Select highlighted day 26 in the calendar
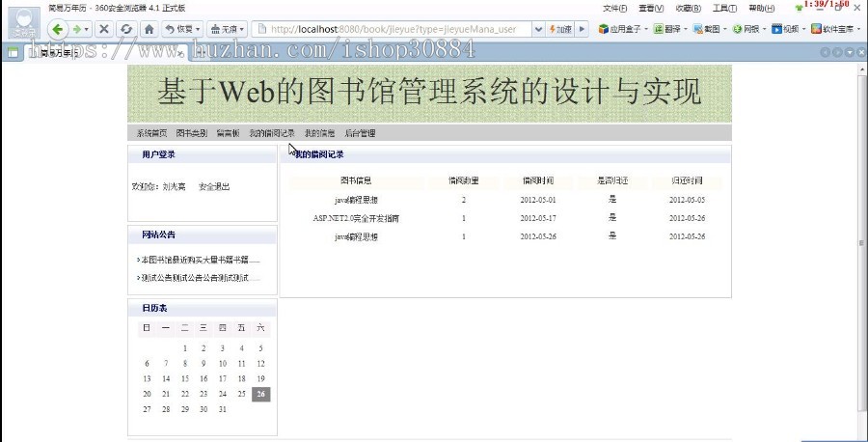This screenshot has height=442, width=868. click(260, 395)
